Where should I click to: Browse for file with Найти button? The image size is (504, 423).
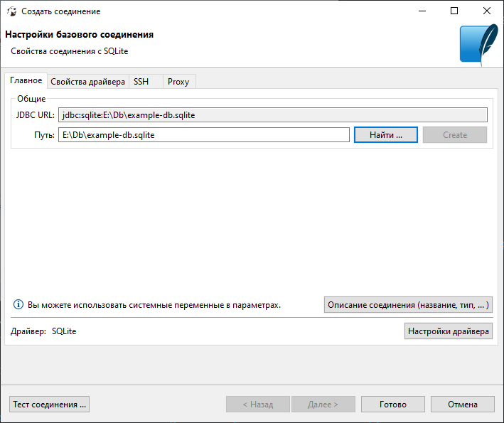(x=386, y=134)
